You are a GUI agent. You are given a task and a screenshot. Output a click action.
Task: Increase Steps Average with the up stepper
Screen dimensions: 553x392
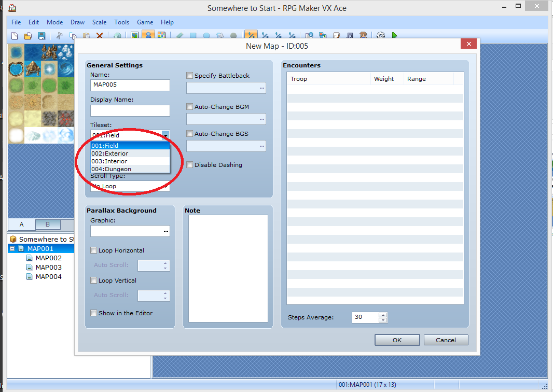[x=382, y=315]
